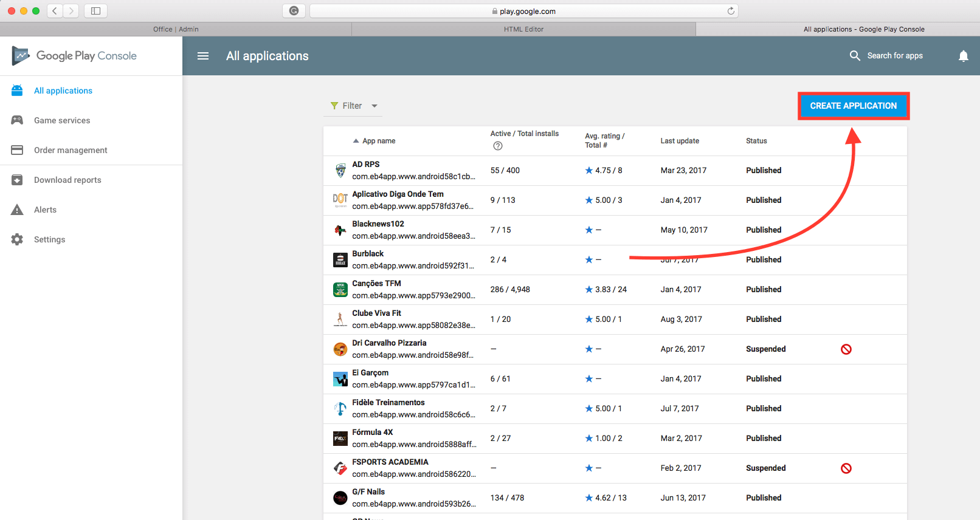
Task: Click the Google Play Console logo
Action: 74,56
